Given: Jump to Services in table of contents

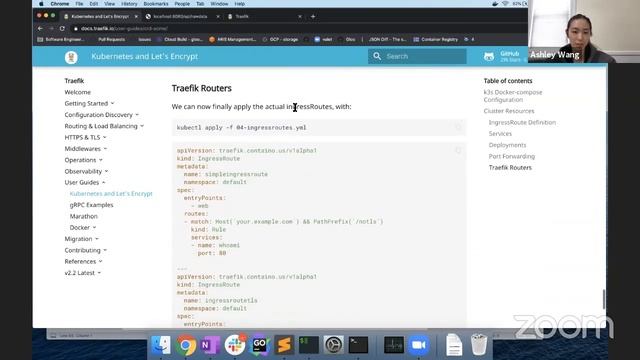Looking at the screenshot, I should [x=500, y=133].
